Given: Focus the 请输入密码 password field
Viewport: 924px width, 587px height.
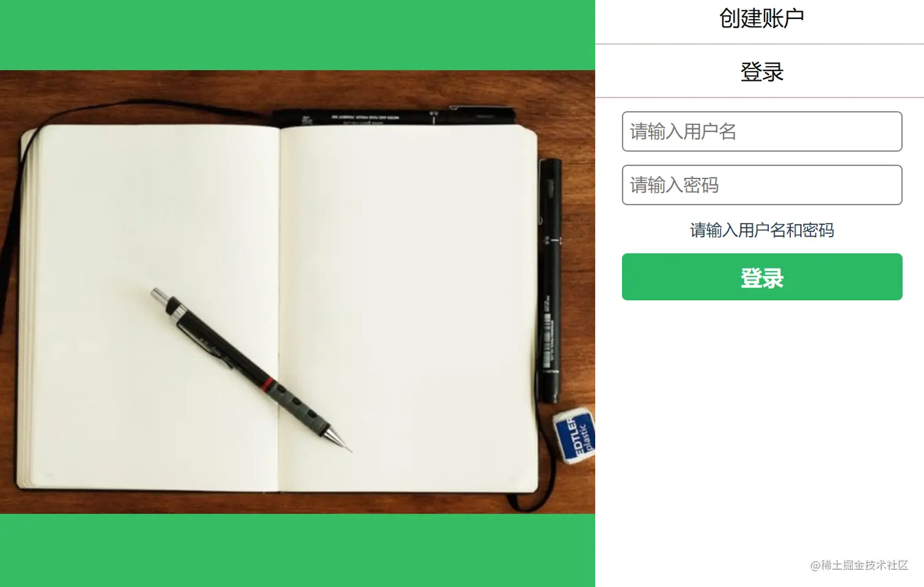Looking at the screenshot, I should (x=762, y=185).
